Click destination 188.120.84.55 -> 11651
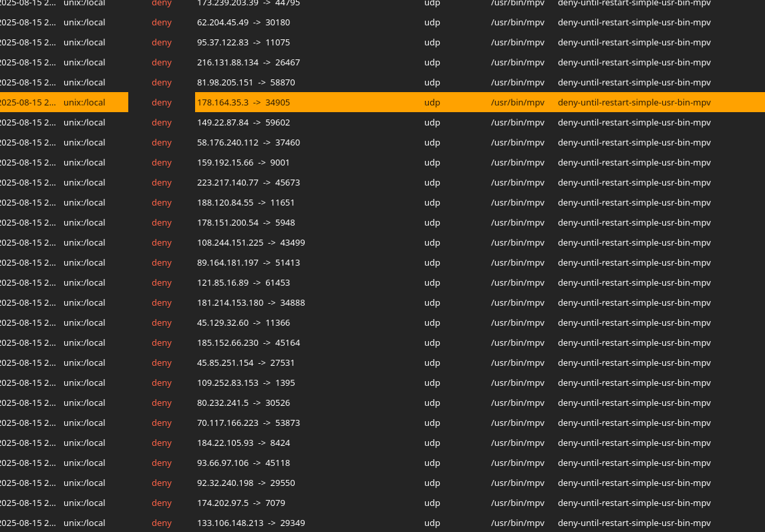 tap(246, 202)
